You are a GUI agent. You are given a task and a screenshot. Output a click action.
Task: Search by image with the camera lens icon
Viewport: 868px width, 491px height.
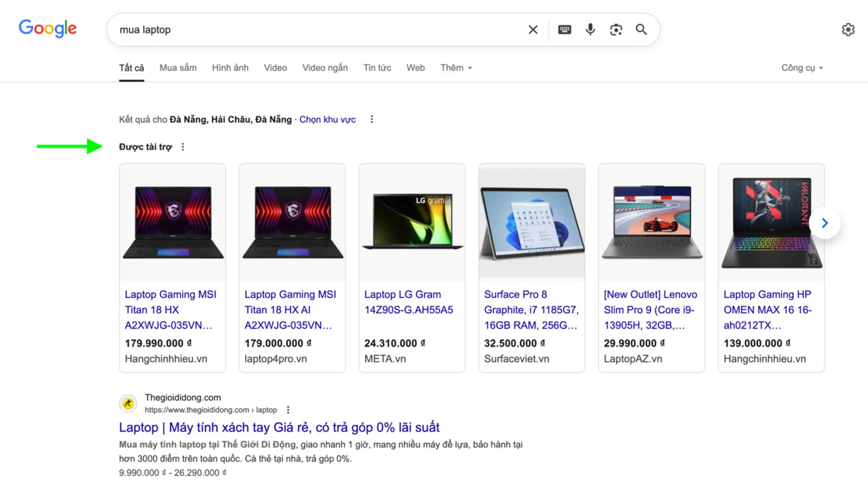(616, 29)
